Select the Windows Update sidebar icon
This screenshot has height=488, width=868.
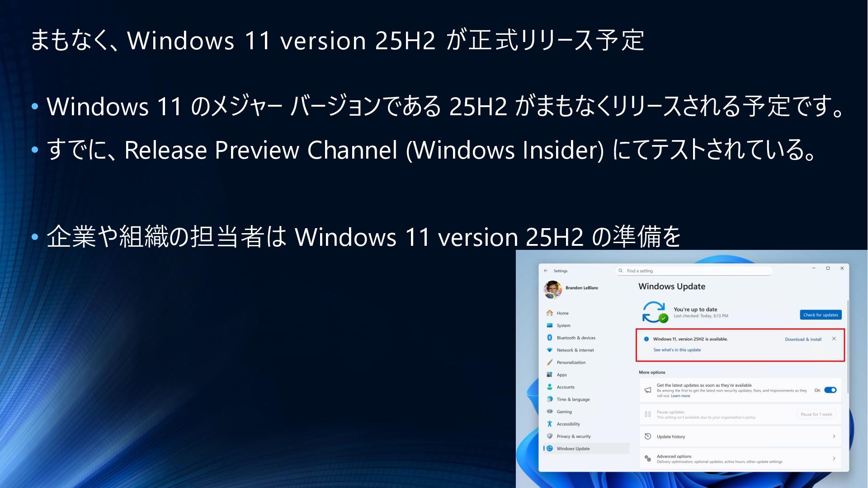(550, 449)
